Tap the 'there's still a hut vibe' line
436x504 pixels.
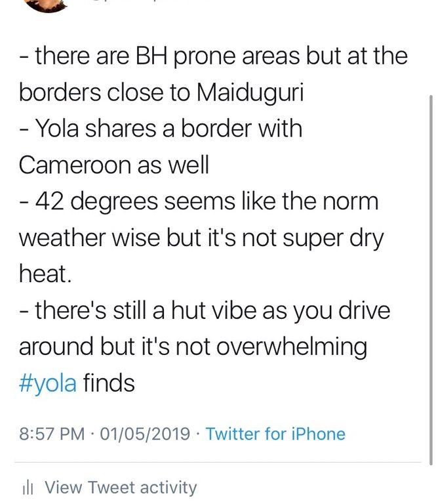pyautogui.click(x=204, y=310)
